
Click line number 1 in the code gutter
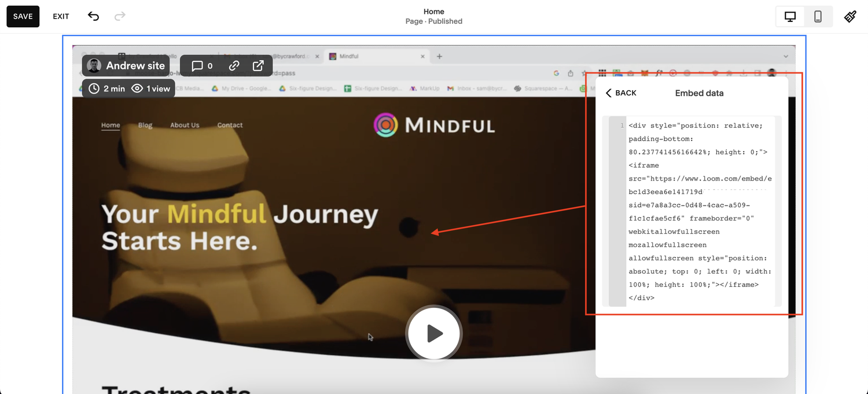coord(622,126)
